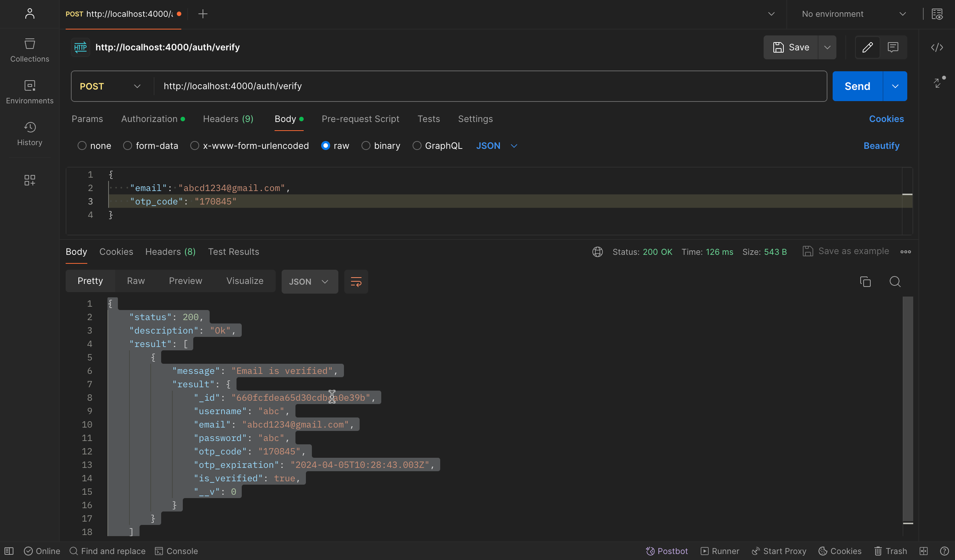Open the comments icon next to edit
The image size is (955, 560).
click(x=893, y=47)
